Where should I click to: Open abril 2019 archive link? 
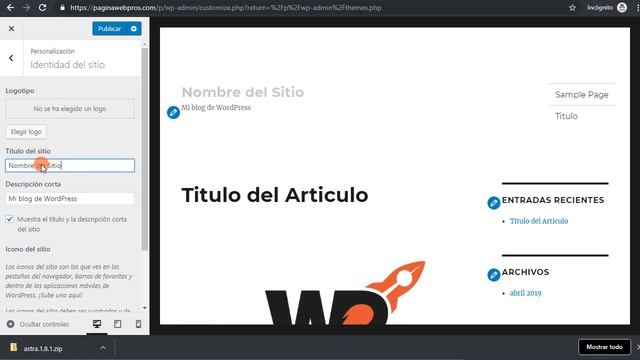(x=525, y=293)
